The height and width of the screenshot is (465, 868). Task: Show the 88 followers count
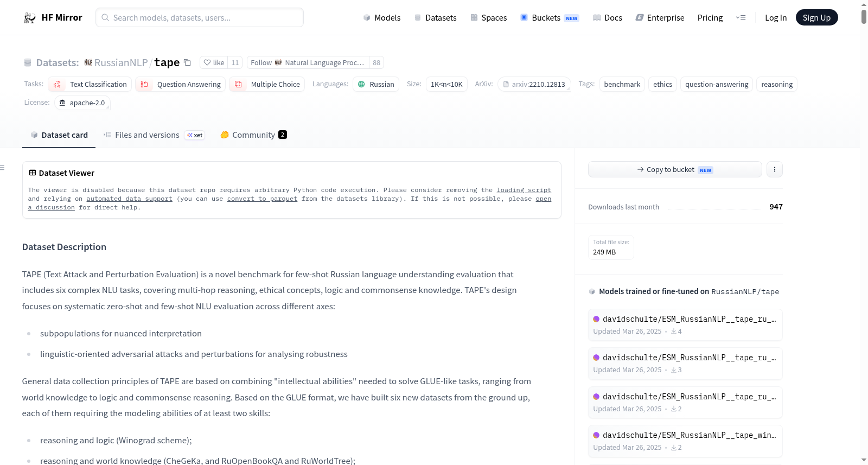point(376,62)
